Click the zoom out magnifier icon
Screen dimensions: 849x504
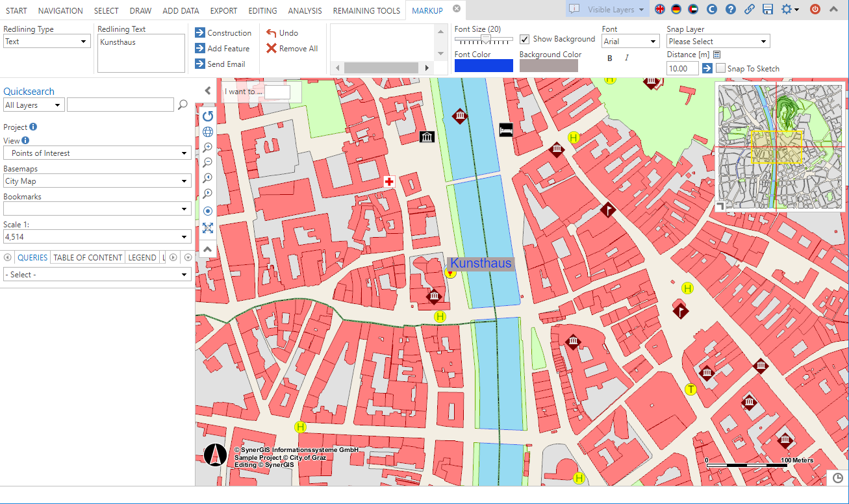tap(208, 162)
